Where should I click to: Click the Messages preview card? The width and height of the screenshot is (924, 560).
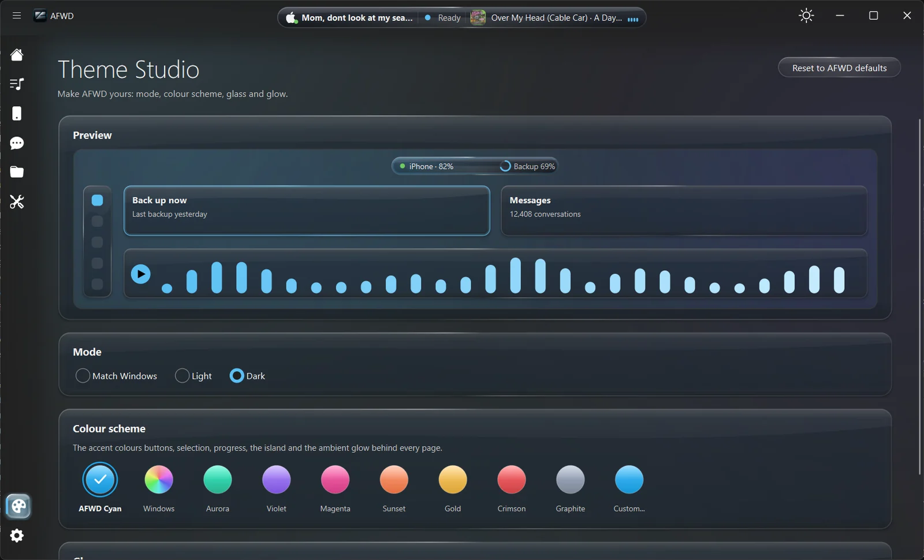click(684, 210)
